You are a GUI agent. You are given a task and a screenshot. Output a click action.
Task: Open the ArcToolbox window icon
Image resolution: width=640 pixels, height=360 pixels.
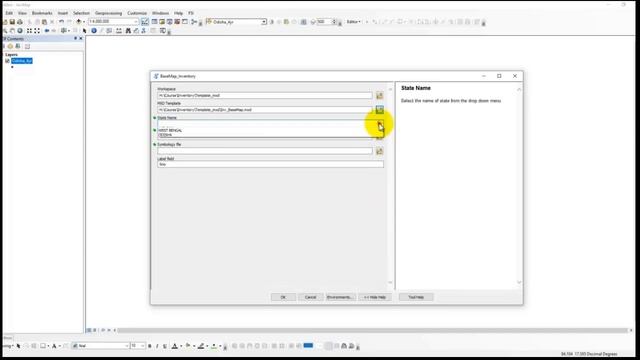(x=177, y=22)
